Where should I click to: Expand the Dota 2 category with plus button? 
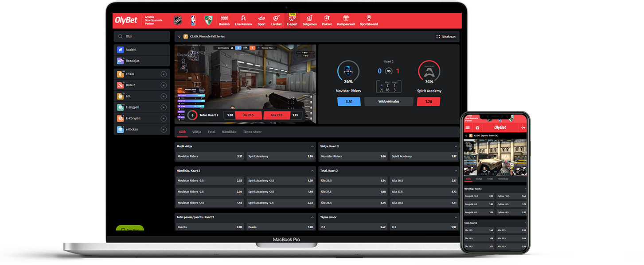(164, 85)
